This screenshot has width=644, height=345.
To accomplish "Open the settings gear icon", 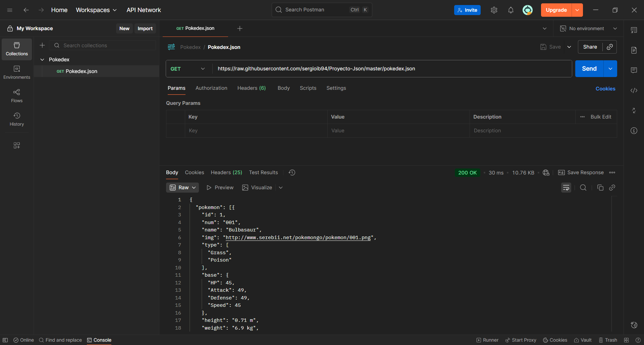I will (494, 10).
